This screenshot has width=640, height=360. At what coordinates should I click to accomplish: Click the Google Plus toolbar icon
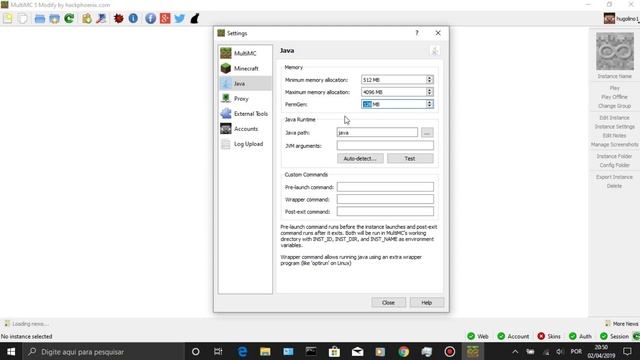point(165,18)
